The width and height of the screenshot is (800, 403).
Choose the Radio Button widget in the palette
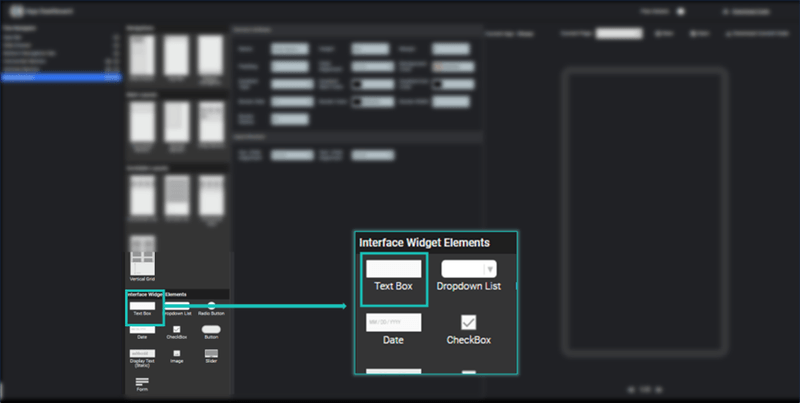[211, 306]
